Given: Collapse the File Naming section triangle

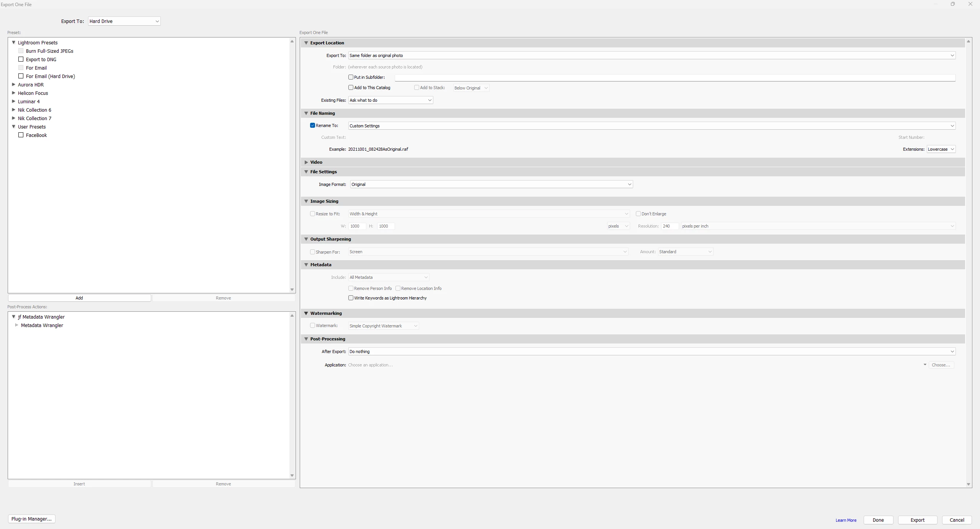Looking at the screenshot, I should click(306, 113).
